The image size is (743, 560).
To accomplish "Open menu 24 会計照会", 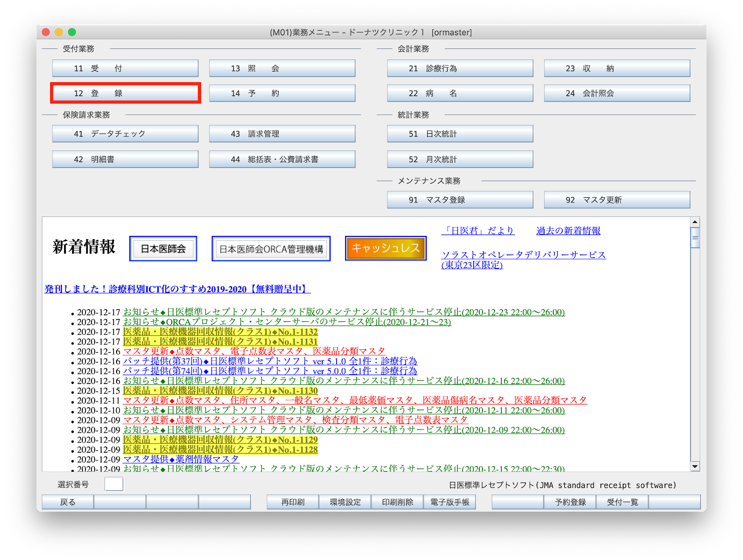I will coord(617,93).
